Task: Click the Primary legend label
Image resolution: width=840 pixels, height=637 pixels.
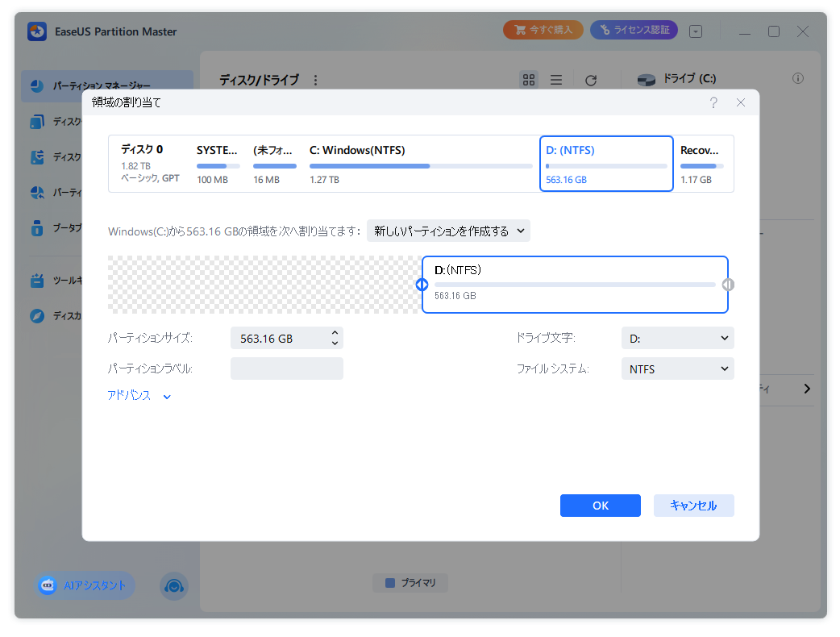Action: 410,583
